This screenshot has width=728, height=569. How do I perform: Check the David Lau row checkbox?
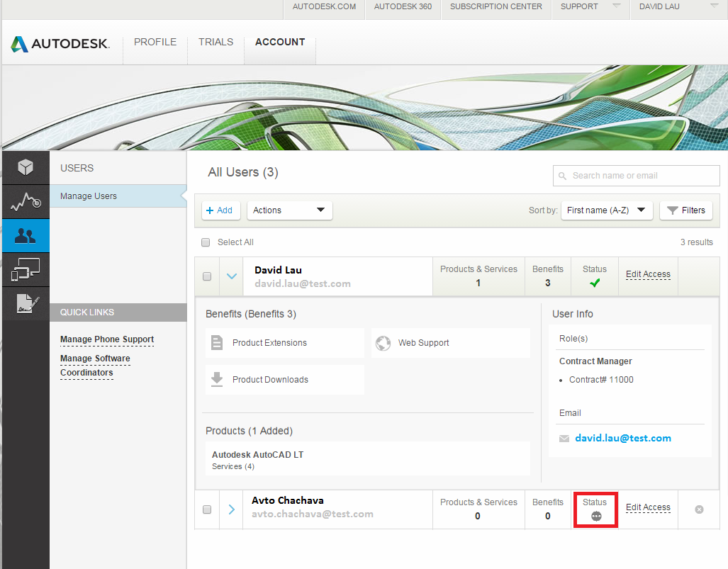tap(207, 276)
